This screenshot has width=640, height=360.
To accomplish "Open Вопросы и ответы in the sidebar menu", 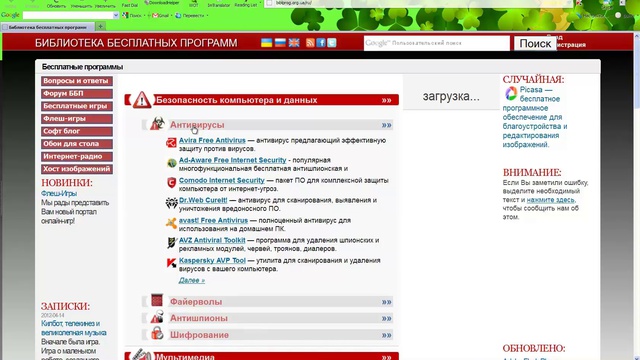I will 77,81.
